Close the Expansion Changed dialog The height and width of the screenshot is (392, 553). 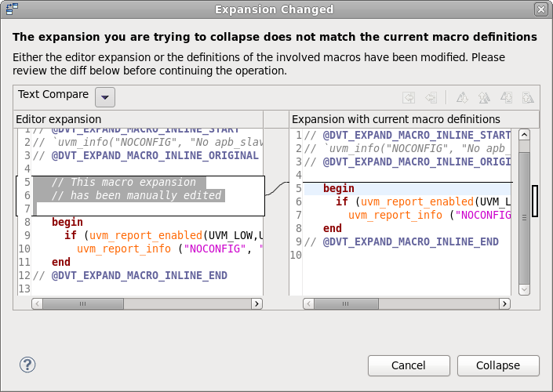pos(541,9)
